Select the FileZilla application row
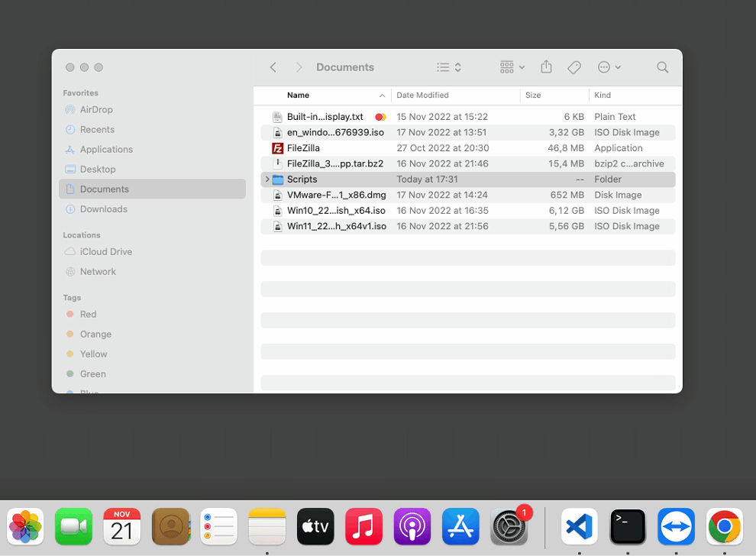This screenshot has width=756, height=556. tap(467, 148)
